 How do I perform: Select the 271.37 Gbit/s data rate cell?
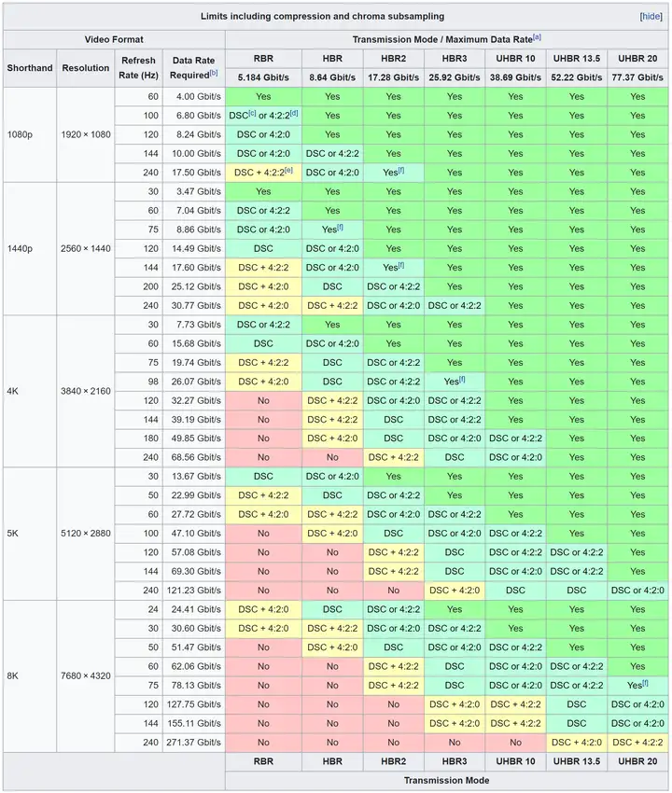193,742
